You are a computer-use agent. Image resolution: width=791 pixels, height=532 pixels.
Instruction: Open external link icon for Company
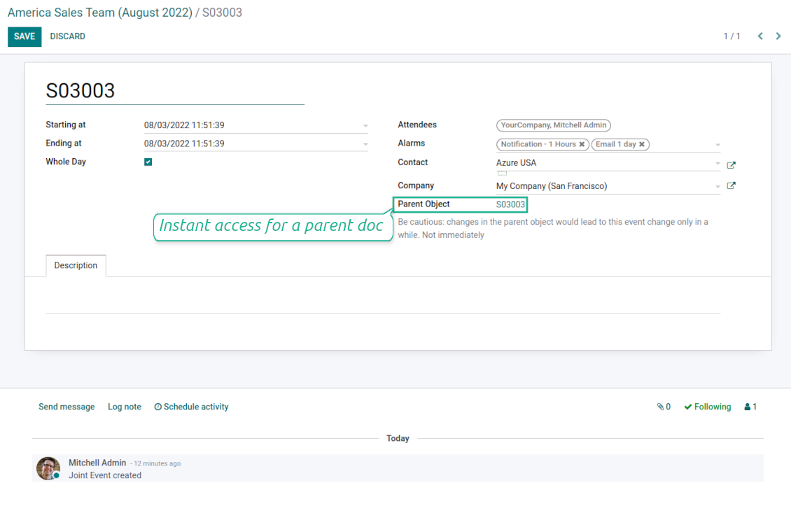click(731, 186)
